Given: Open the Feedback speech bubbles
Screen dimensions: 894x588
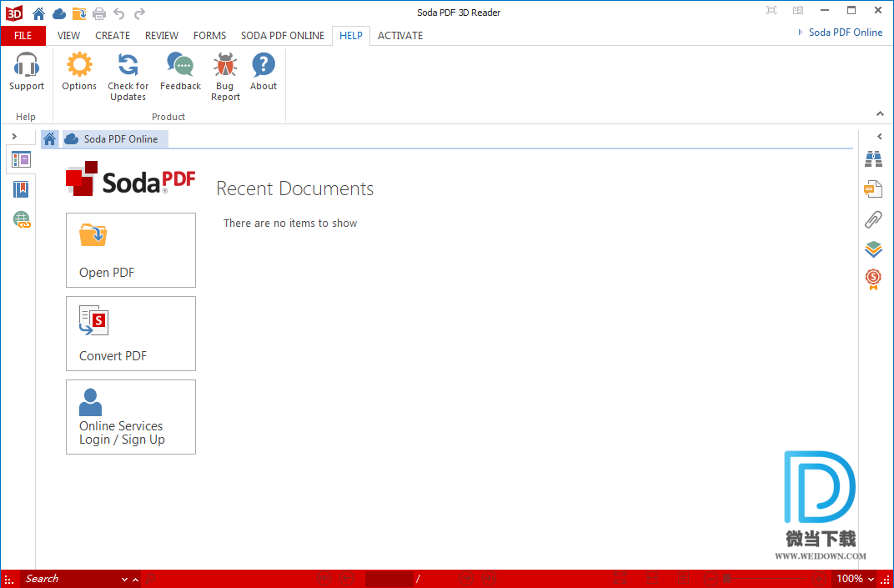Looking at the screenshot, I should point(180,71).
